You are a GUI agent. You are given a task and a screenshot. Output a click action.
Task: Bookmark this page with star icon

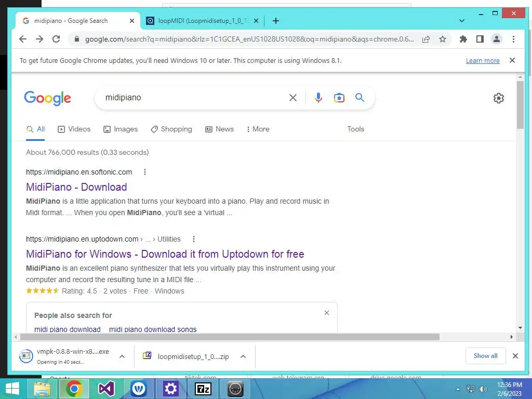click(443, 39)
